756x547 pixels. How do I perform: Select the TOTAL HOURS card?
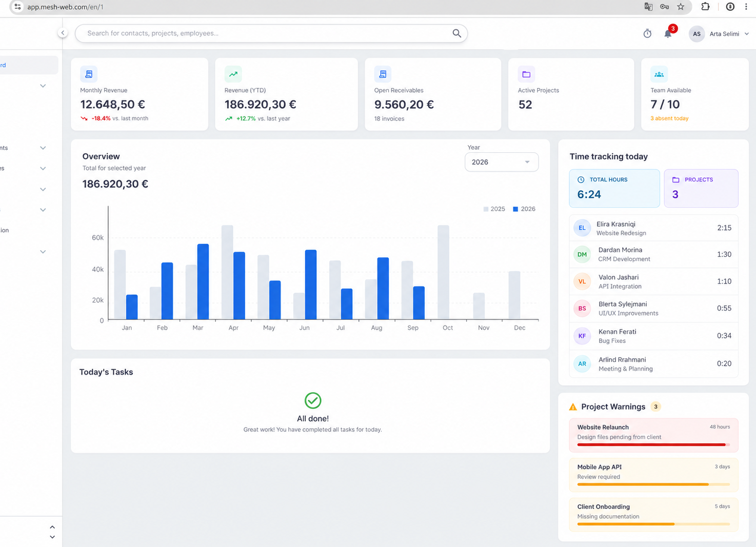[614, 188]
